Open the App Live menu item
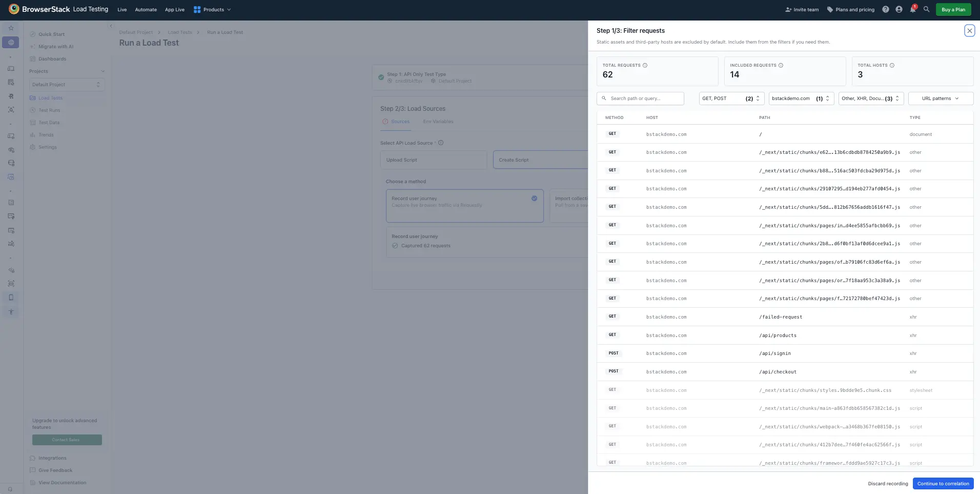Image resolution: width=980 pixels, height=494 pixels. pyautogui.click(x=174, y=10)
